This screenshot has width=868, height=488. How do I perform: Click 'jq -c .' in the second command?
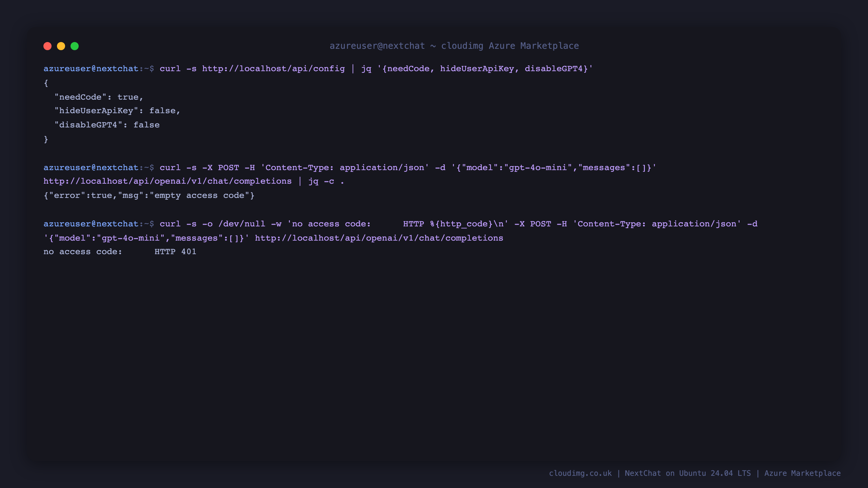(x=326, y=181)
